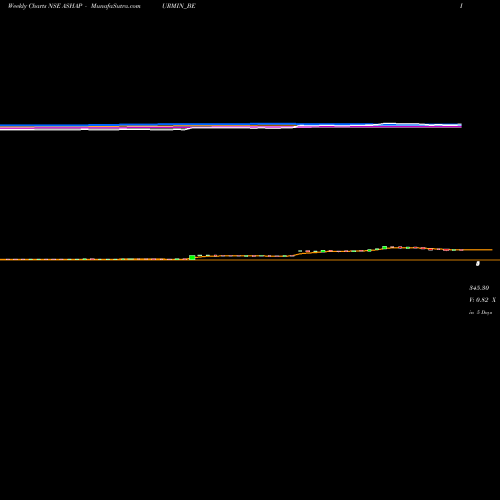This screenshot has height=500, width=500.
Task: Click the 'in 5 Days' label
Action: click(480, 312)
